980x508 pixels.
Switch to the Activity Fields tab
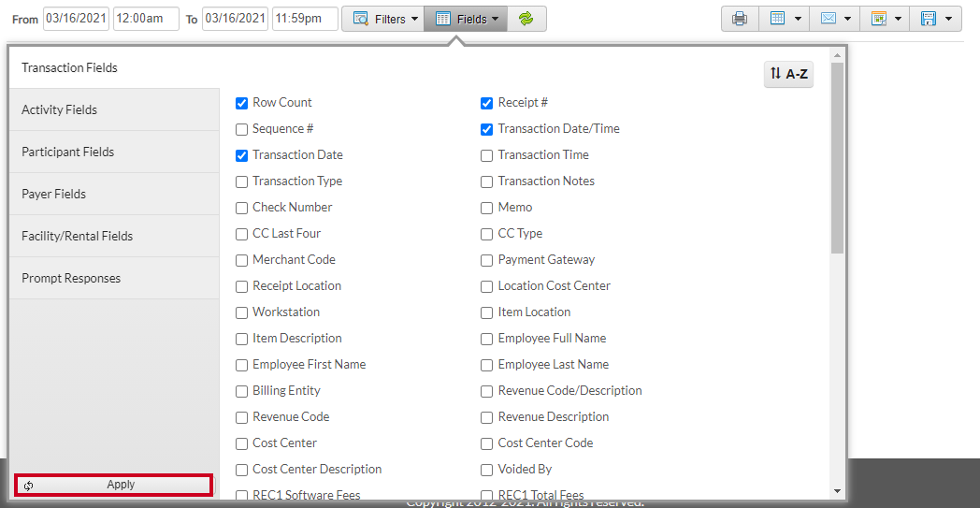point(114,109)
